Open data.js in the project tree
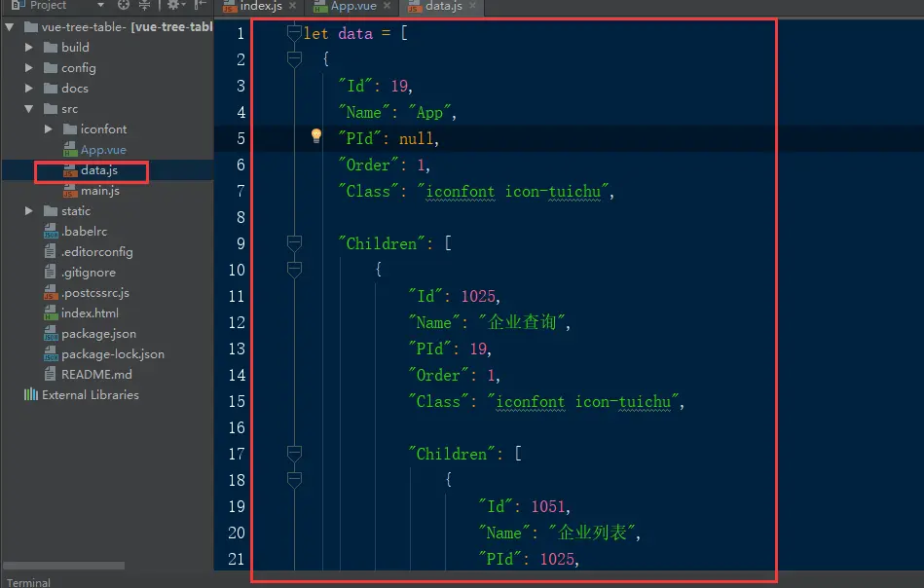This screenshot has width=924, height=588. click(99, 170)
